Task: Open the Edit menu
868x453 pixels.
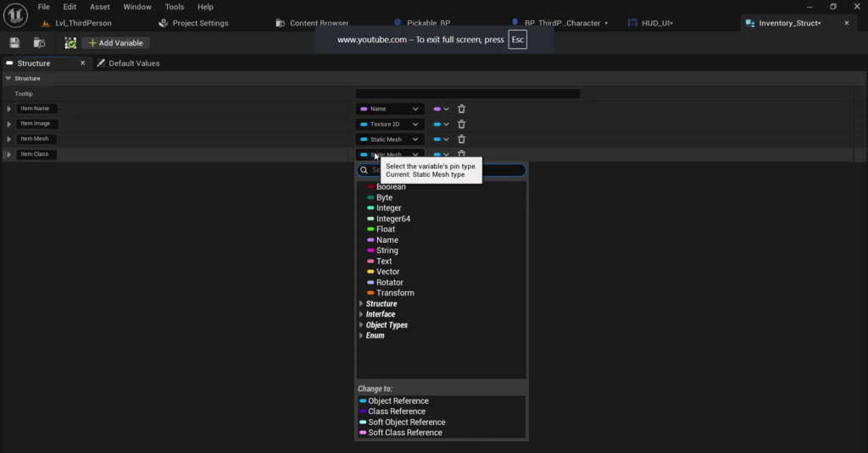Action: point(70,7)
